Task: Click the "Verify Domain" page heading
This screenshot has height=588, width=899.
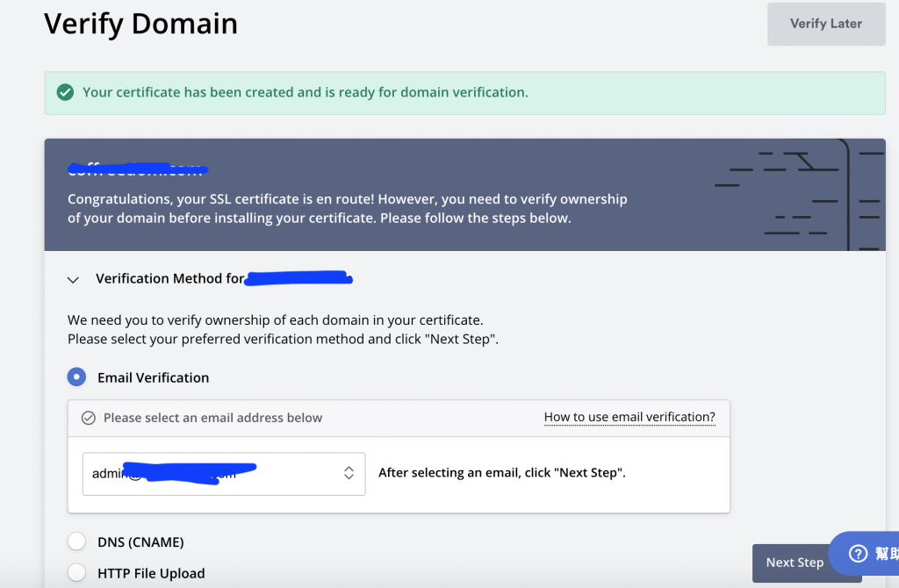Action: pyautogui.click(x=140, y=24)
